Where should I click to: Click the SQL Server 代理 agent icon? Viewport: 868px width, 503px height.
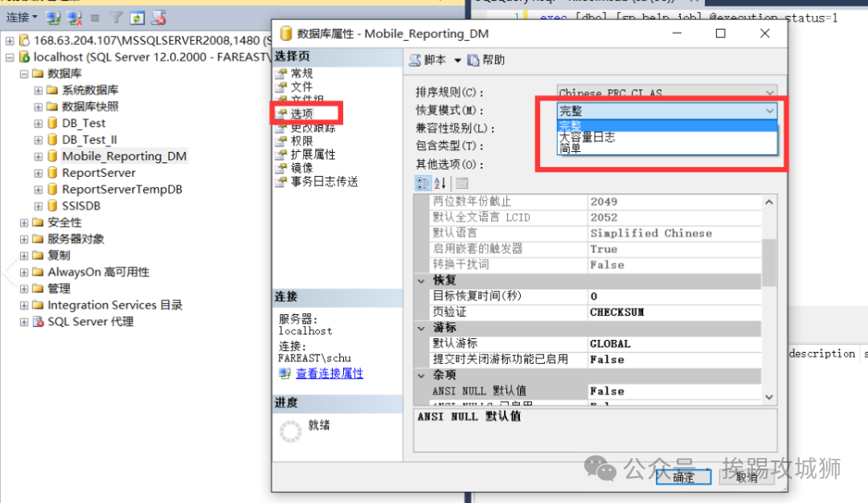tap(38, 322)
